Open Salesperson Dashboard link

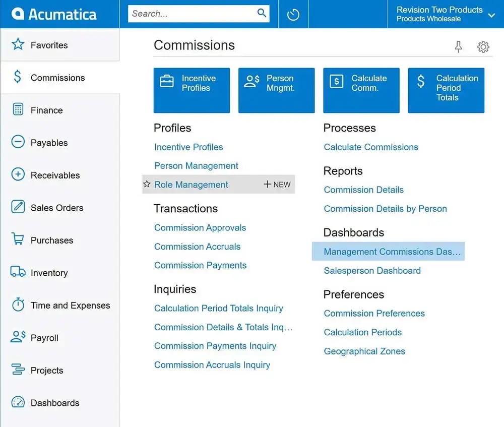pos(372,270)
